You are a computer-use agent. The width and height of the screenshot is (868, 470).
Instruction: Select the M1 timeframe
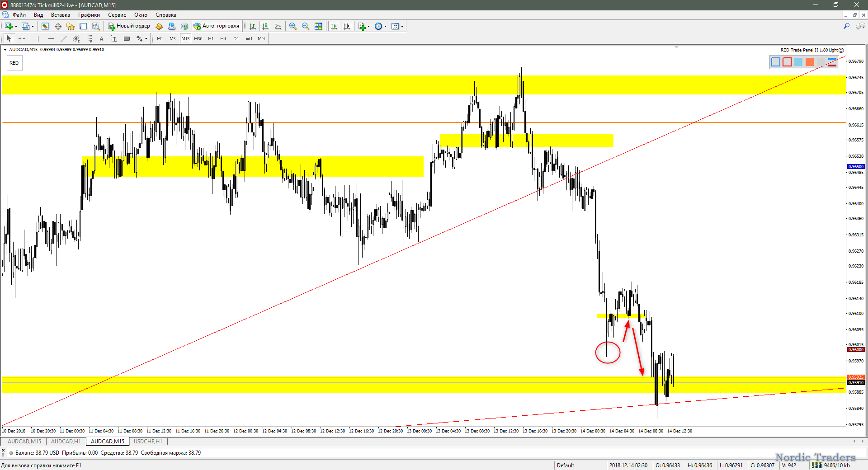(x=160, y=38)
